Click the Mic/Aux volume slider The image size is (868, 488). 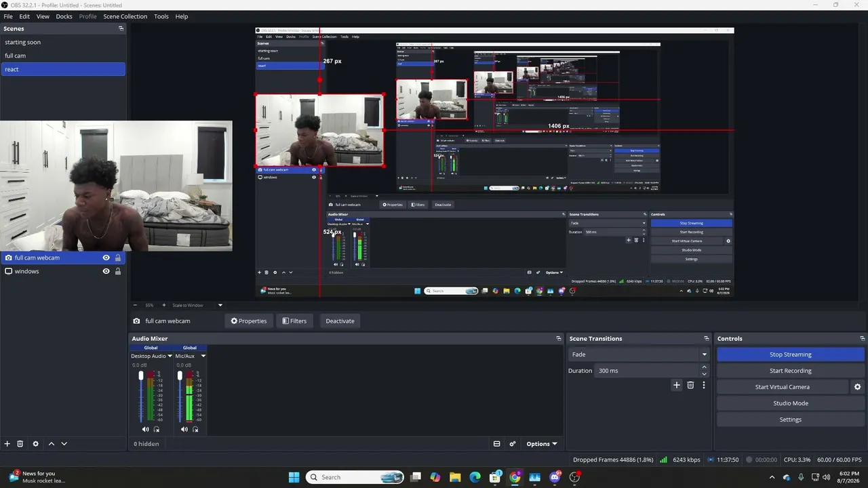click(180, 397)
